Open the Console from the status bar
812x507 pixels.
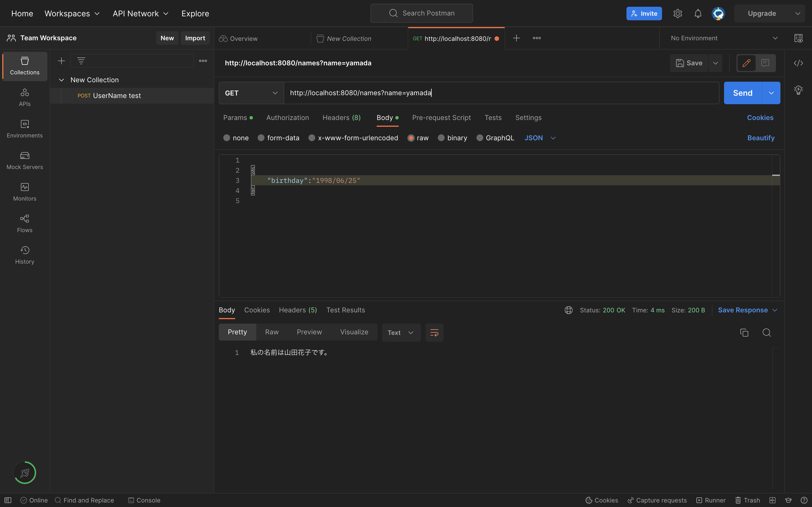click(144, 500)
